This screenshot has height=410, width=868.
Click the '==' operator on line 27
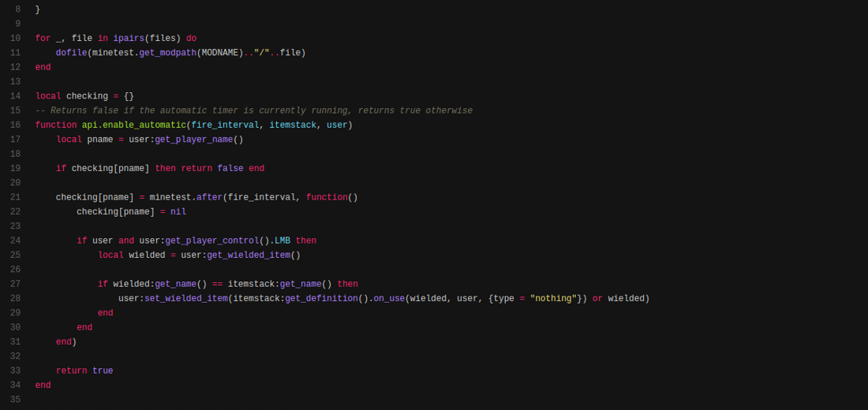tap(217, 284)
